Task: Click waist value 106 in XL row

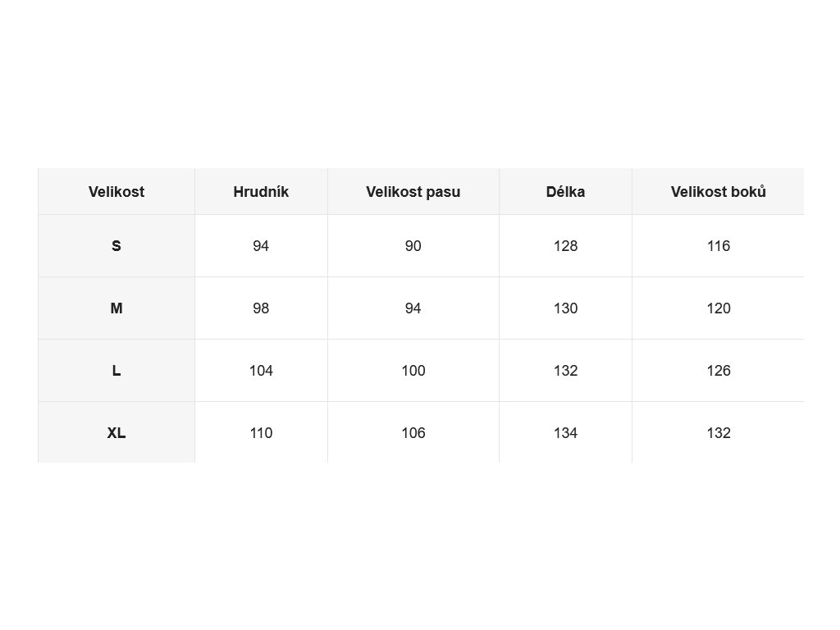Action: click(413, 432)
